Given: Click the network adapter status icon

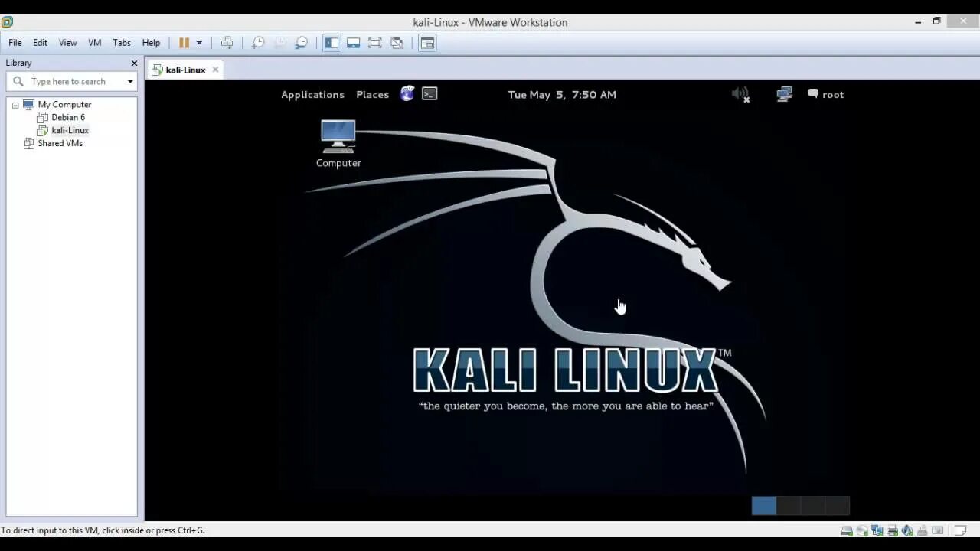Looking at the screenshot, I should coord(877,530).
